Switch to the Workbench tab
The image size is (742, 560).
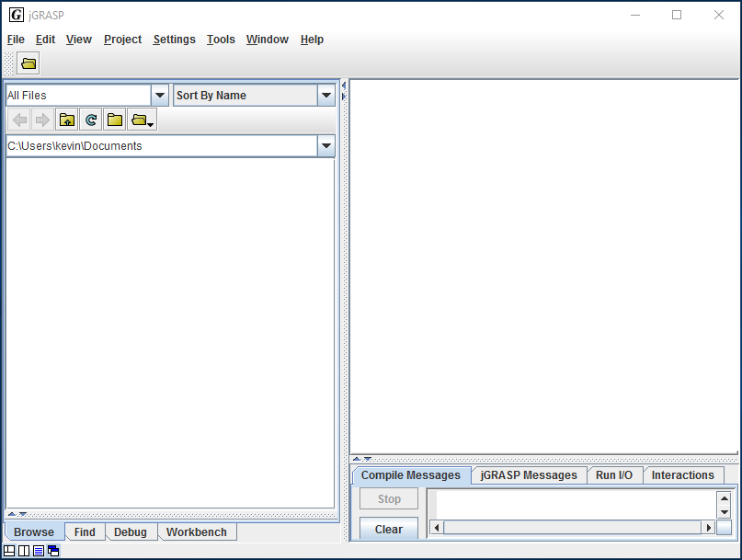click(196, 531)
